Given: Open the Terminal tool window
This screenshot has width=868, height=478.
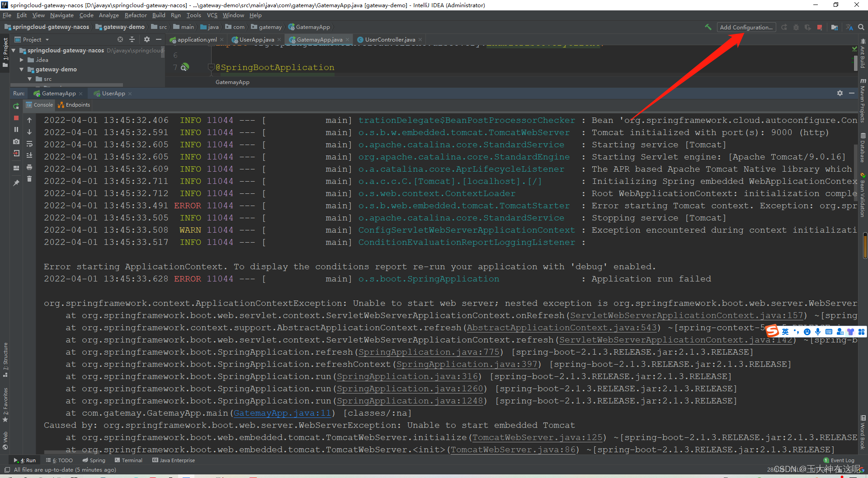Looking at the screenshot, I should click(128, 460).
